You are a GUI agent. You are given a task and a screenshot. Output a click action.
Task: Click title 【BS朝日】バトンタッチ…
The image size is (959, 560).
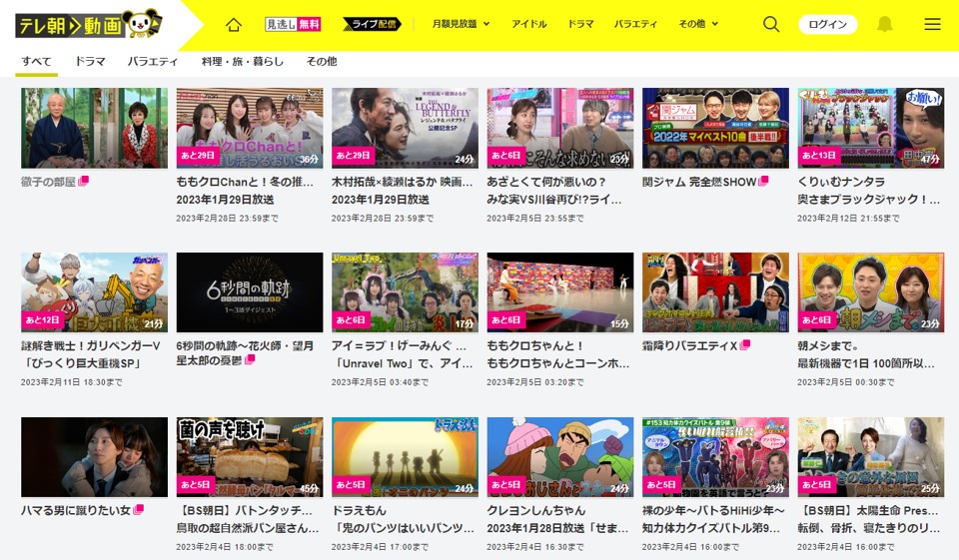click(244, 510)
